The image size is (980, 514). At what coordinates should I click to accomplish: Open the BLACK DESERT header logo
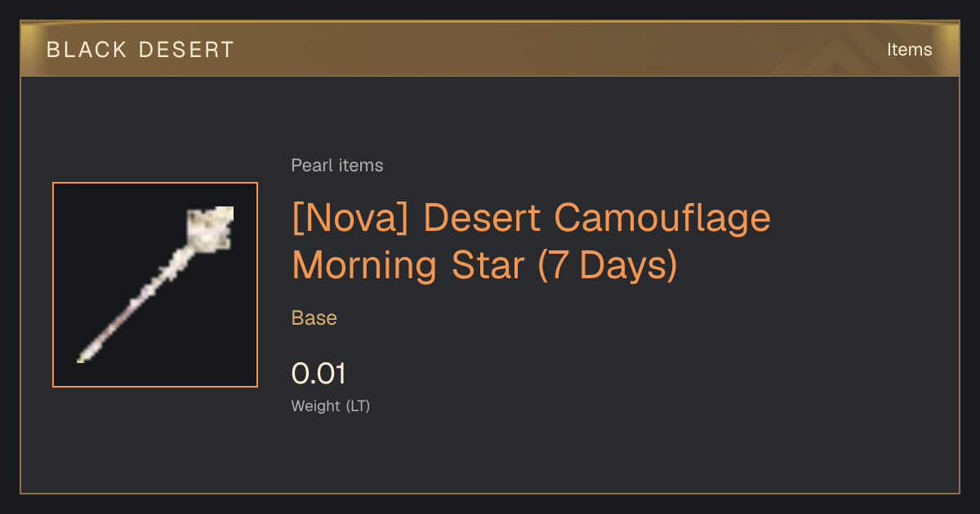coord(140,50)
